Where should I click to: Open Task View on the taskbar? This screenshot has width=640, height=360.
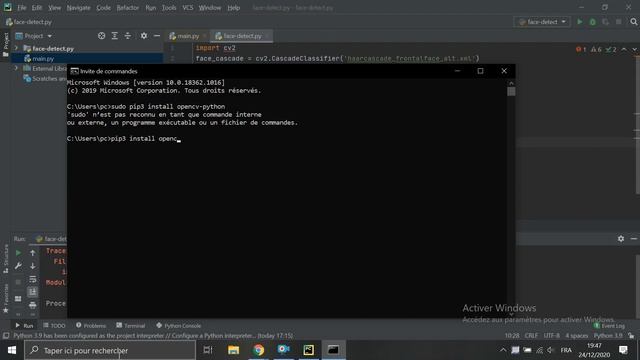pos(208,350)
